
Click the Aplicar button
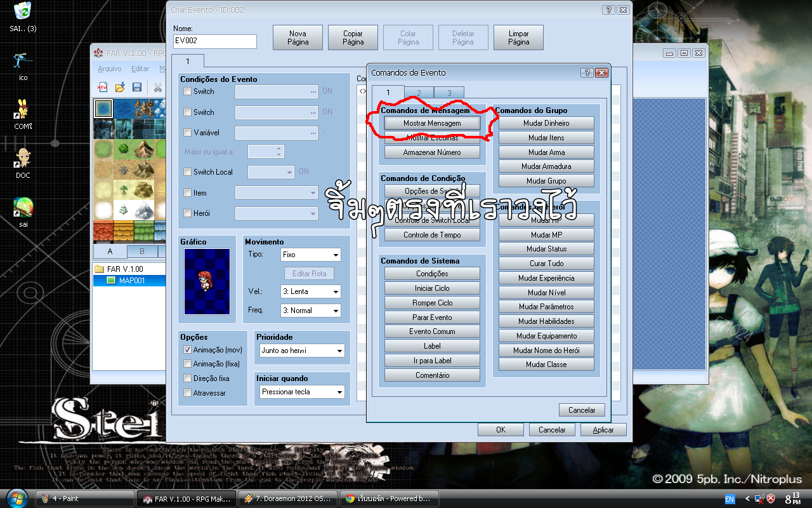pos(603,430)
